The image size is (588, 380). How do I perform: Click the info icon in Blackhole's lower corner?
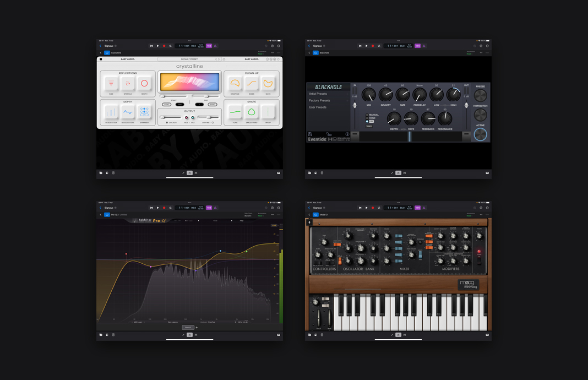point(347,134)
